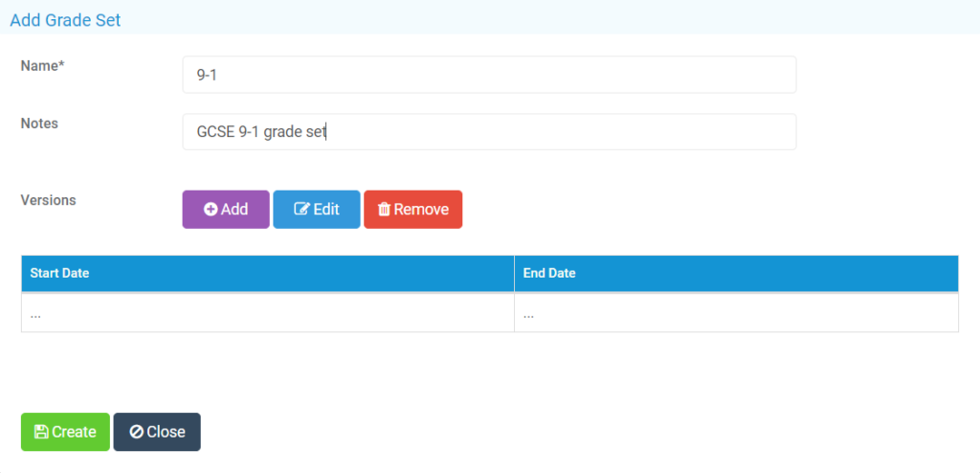Viewport: 980px width, 473px height.
Task: Close the Add Grade Set dialog
Action: pos(157,432)
